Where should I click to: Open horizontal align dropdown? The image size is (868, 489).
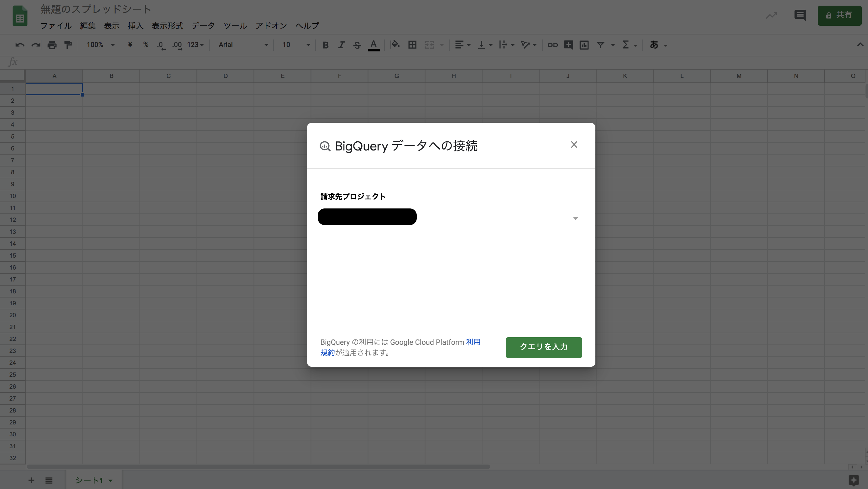(x=463, y=45)
